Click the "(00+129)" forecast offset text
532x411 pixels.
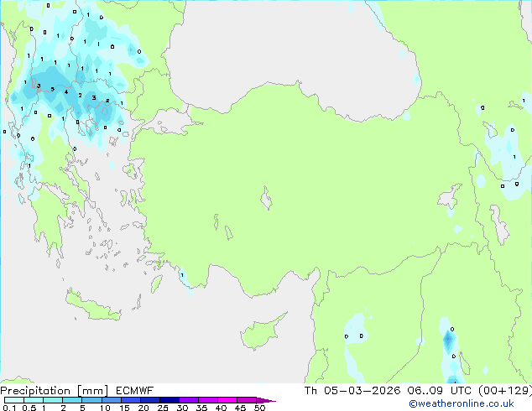[505, 391]
